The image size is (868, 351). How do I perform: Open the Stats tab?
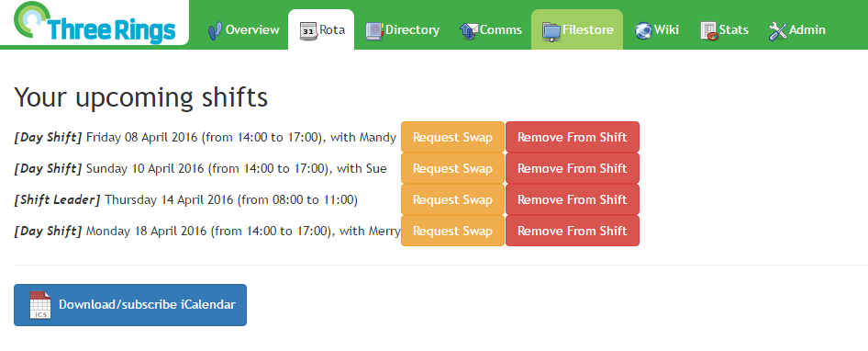tap(725, 29)
